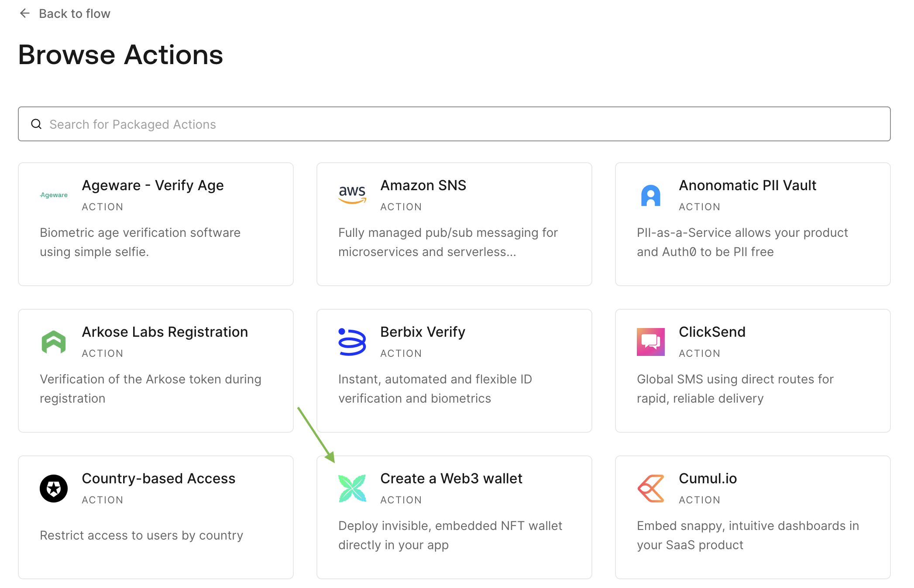The image size is (914, 588).
Task: Open 'Arkose Labs Registration' action title
Action: 165,332
